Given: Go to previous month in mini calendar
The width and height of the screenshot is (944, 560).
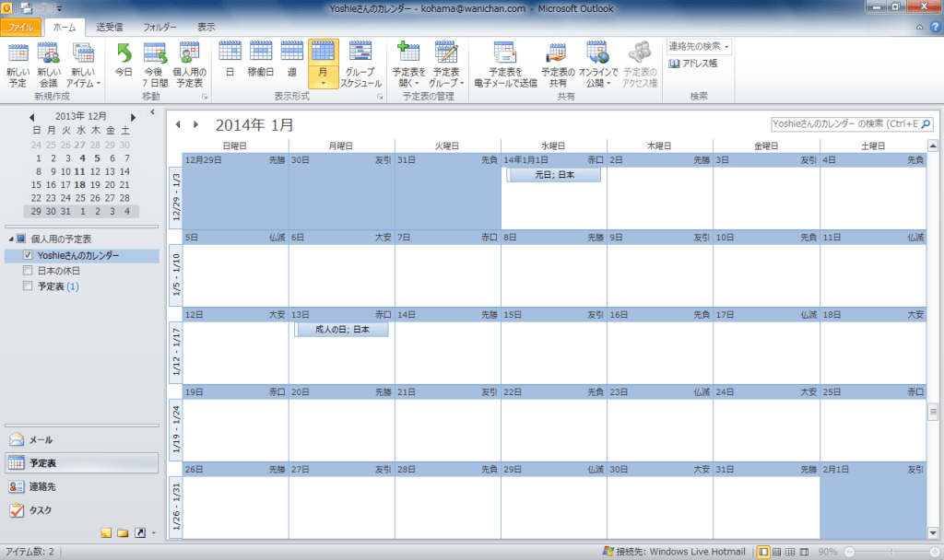Looking at the screenshot, I should click(x=32, y=117).
